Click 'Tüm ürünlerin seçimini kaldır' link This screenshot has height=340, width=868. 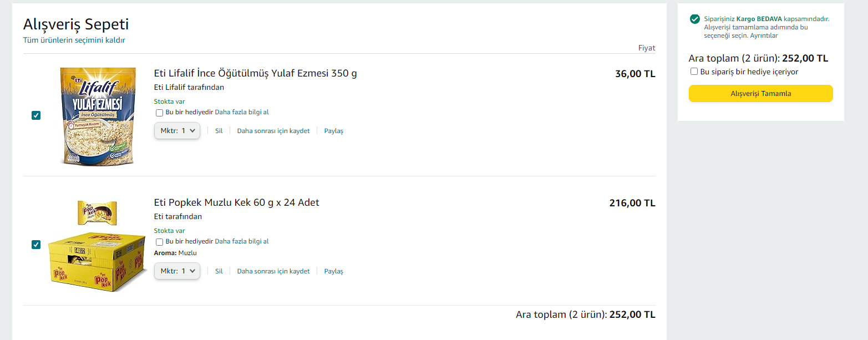coord(74,40)
